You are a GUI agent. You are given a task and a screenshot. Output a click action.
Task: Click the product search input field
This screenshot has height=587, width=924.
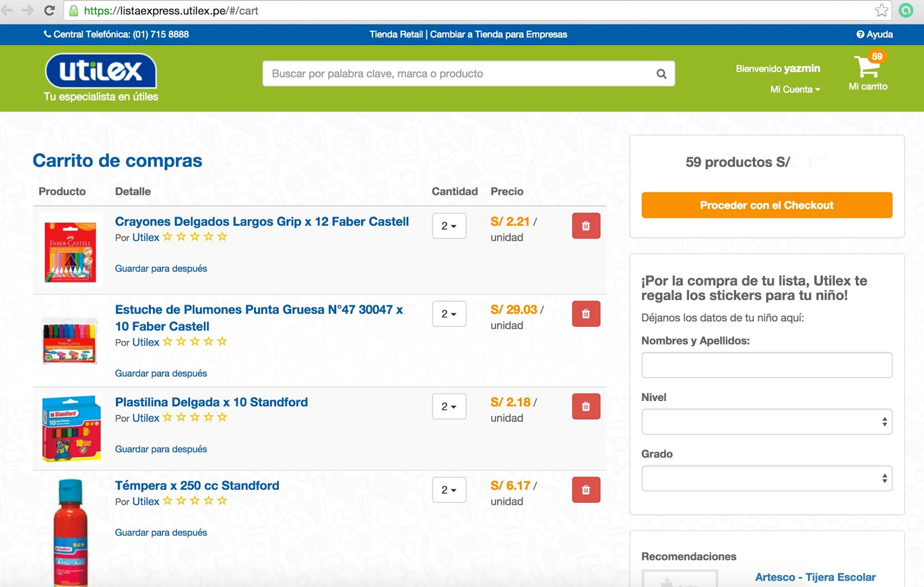[x=459, y=74]
